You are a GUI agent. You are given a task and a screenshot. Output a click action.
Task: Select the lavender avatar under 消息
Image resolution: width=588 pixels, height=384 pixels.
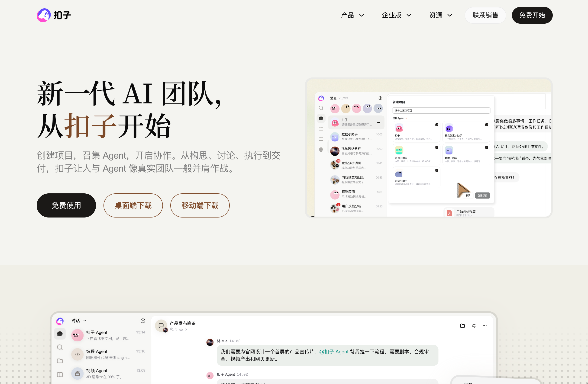367,109
